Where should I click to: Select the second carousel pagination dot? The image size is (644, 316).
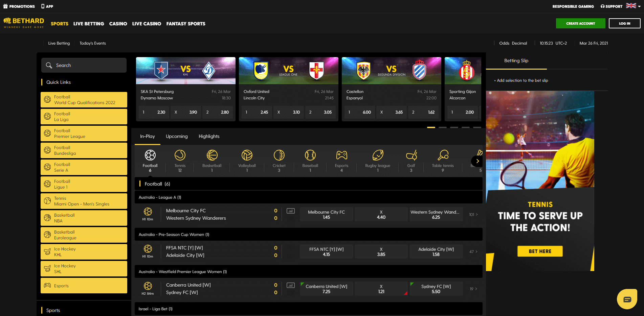point(443,127)
